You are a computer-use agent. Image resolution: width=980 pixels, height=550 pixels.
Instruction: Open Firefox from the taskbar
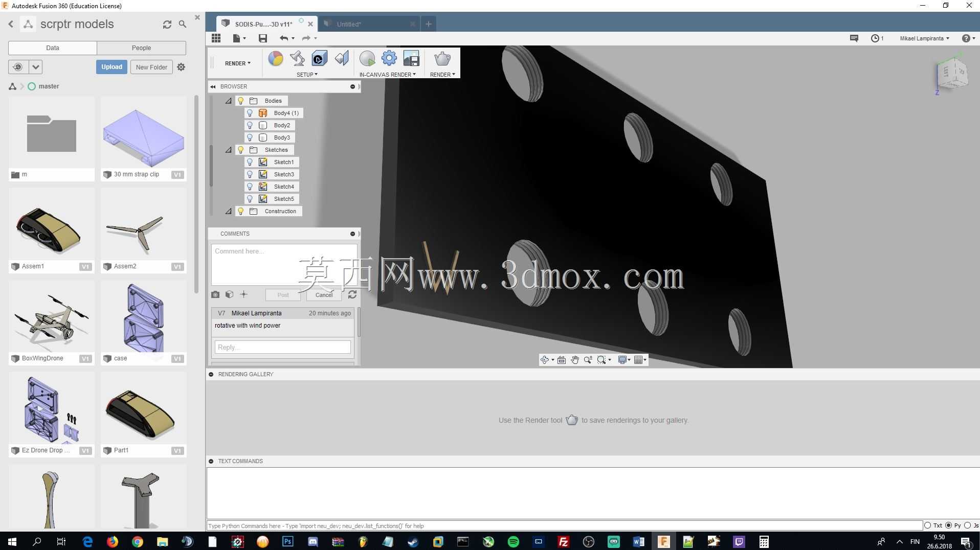[112, 541]
